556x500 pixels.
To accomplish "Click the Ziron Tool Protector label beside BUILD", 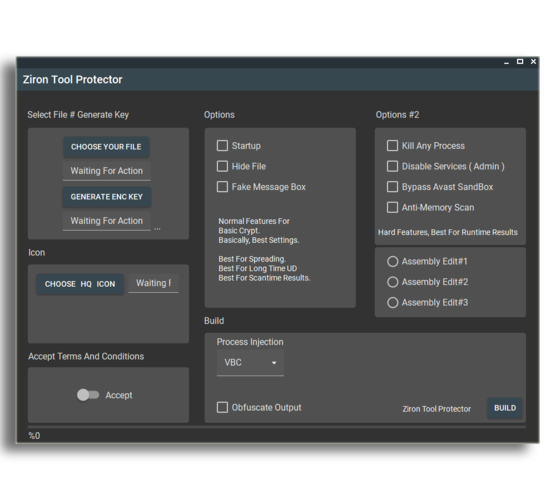I will coord(437,409).
